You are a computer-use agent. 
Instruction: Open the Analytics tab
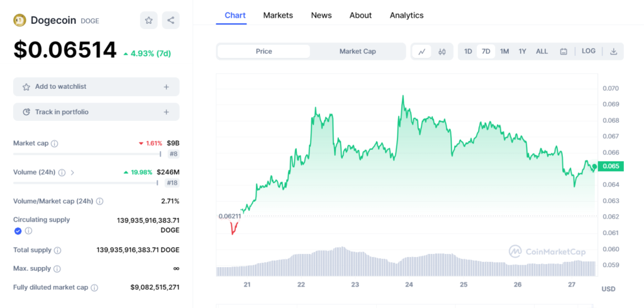[x=407, y=15]
